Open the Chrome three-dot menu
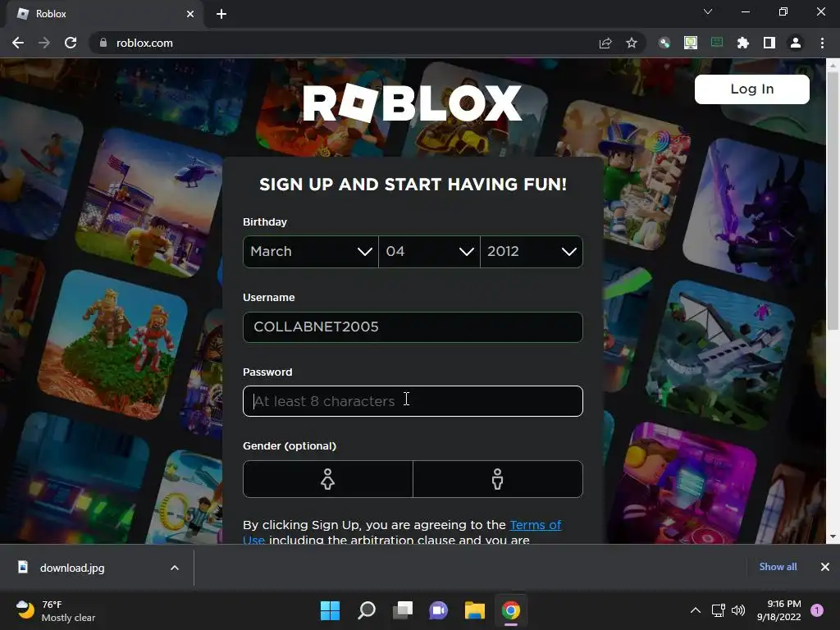 point(822,43)
